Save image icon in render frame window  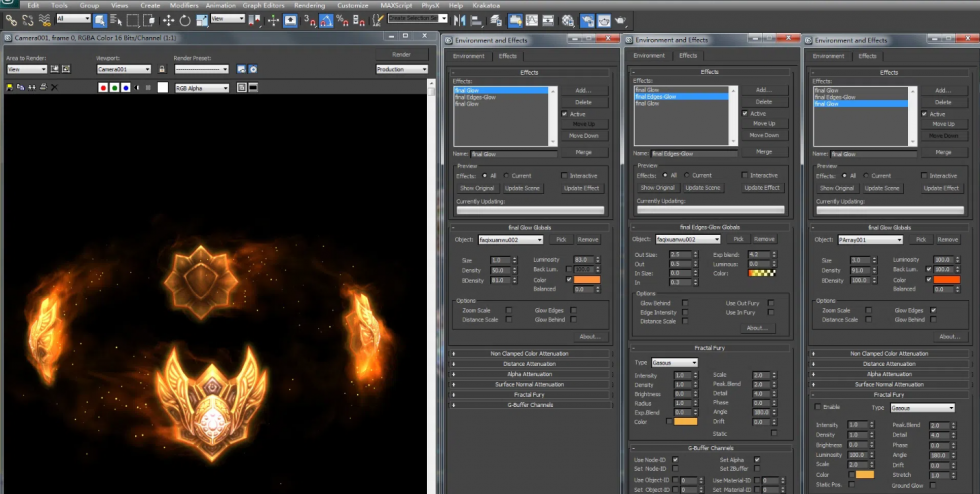(x=9, y=88)
